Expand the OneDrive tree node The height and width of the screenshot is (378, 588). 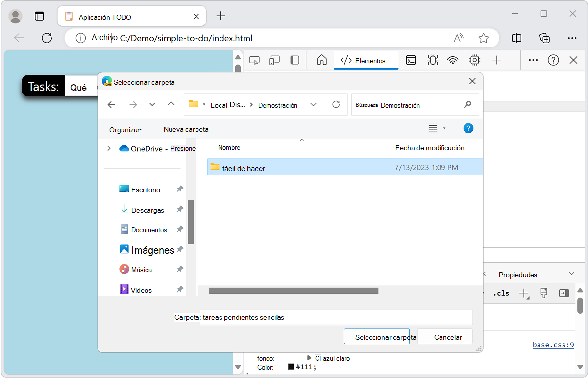pyautogui.click(x=109, y=148)
